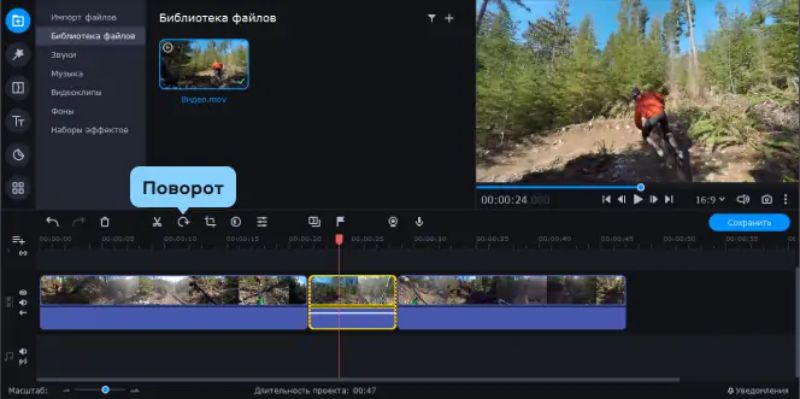Viewport: 800px width, 399px height.
Task: Open clip properties sliders icon
Action: (x=262, y=222)
